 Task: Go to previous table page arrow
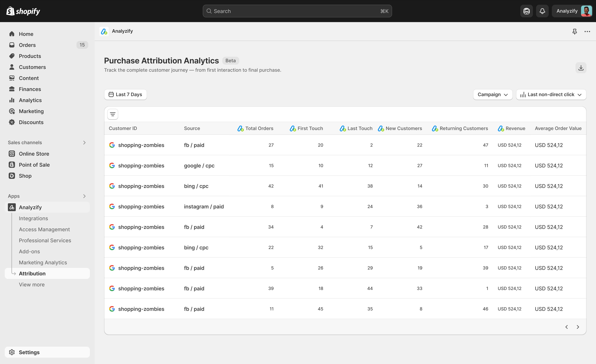pos(566,327)
